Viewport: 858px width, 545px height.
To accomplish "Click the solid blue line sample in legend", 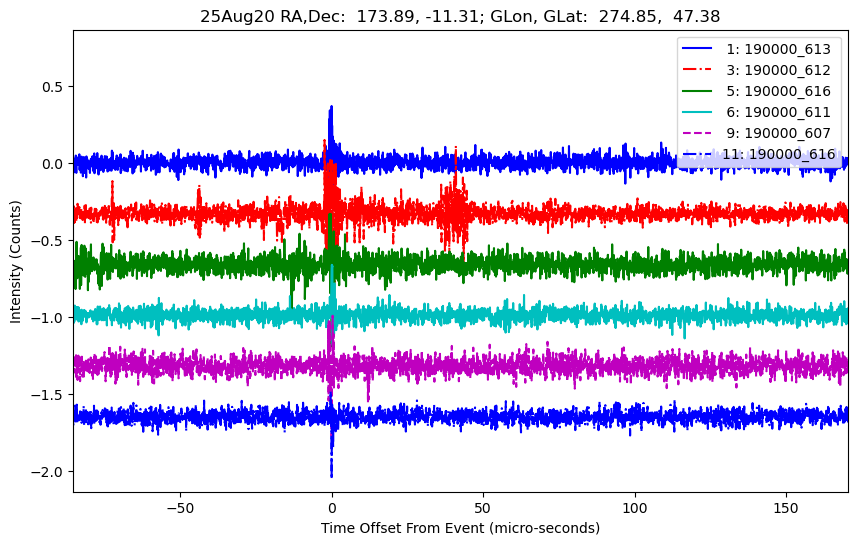I will point(700,49).
